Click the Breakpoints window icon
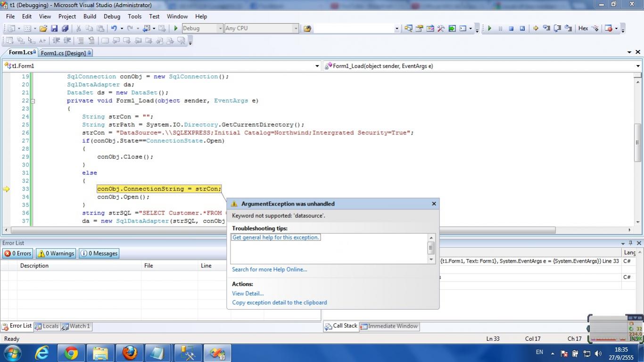This screenshot has width=644, height=362. pos(608,28)
